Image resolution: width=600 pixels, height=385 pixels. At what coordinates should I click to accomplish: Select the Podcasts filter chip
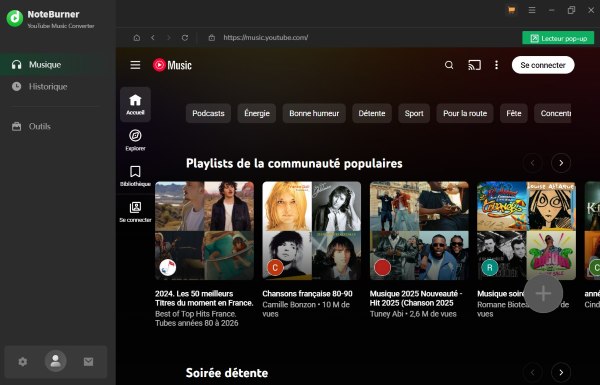click(x=208, y=113)
